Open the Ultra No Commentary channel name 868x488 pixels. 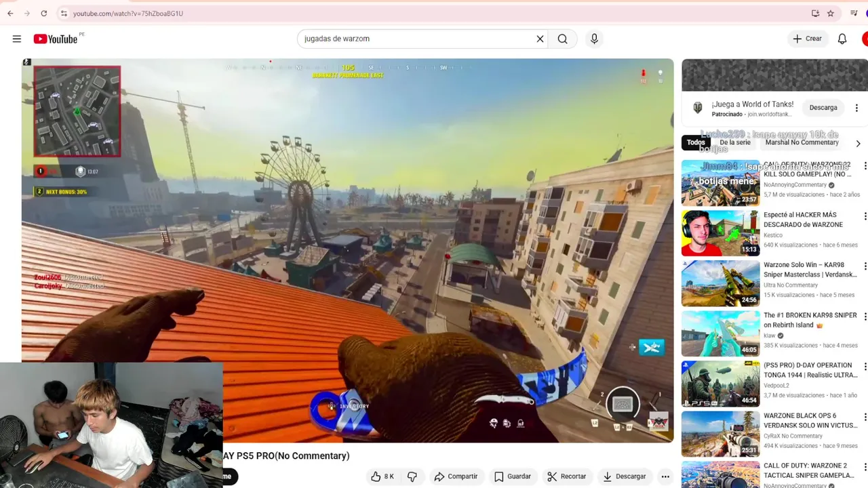791,285
